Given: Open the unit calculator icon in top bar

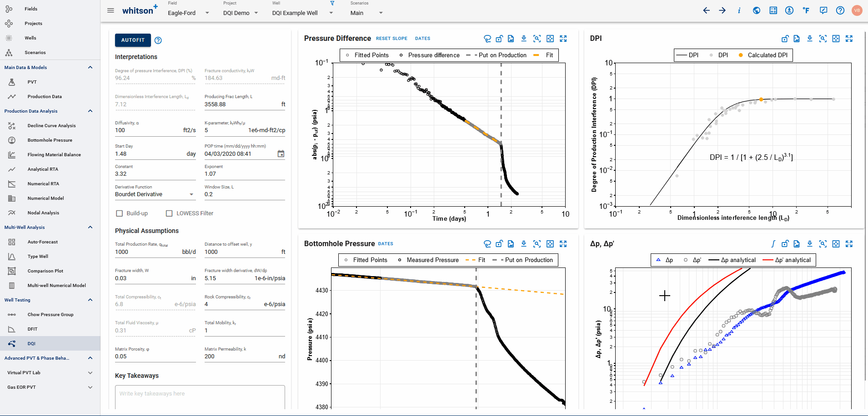Looking at the screenshot, I should 773,10.
